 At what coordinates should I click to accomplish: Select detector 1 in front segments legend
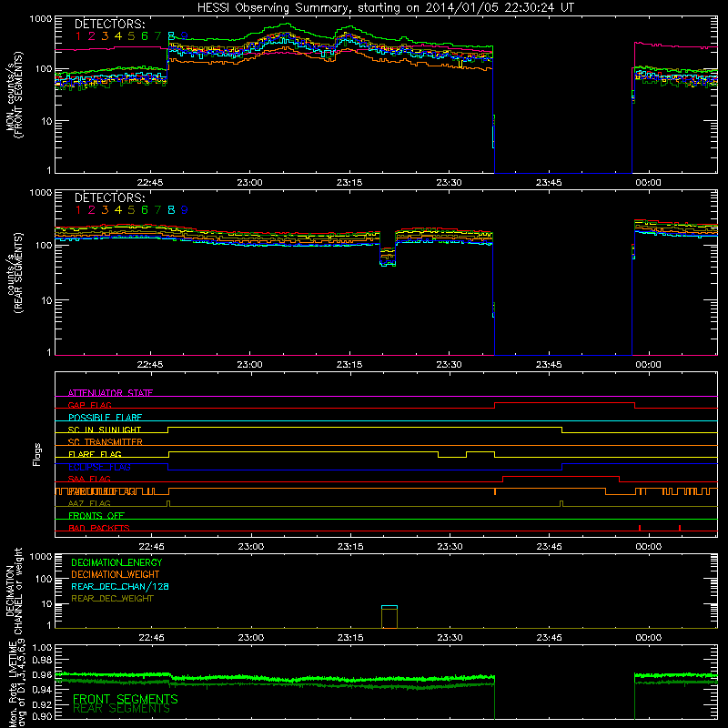tap(78, 36)
